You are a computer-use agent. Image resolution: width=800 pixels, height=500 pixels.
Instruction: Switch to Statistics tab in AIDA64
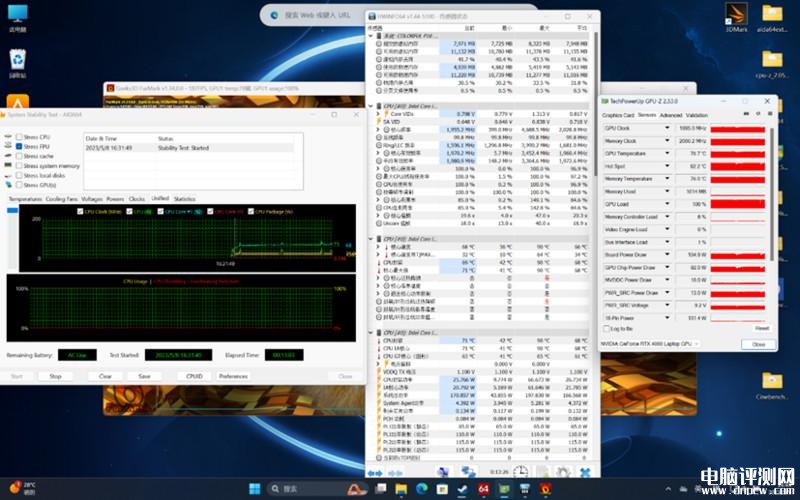185,199
